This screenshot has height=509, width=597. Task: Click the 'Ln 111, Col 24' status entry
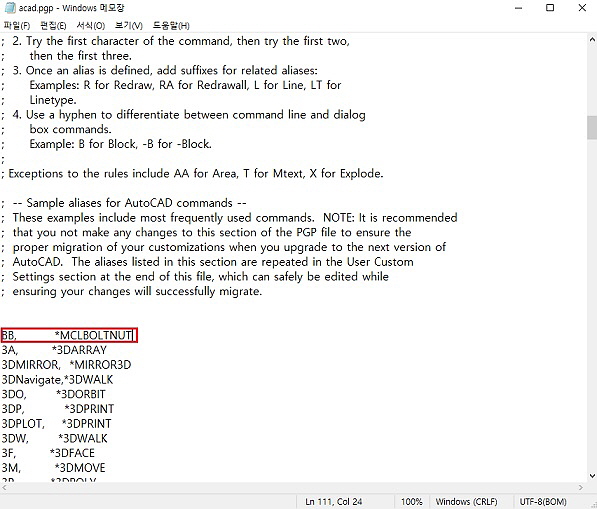[x=334, y=502]
